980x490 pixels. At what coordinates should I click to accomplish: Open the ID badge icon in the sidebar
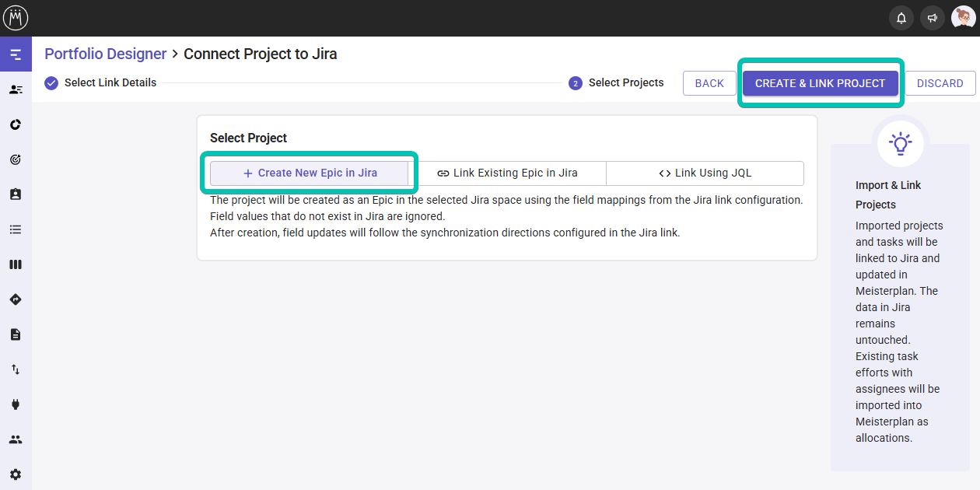pos(16,194)
